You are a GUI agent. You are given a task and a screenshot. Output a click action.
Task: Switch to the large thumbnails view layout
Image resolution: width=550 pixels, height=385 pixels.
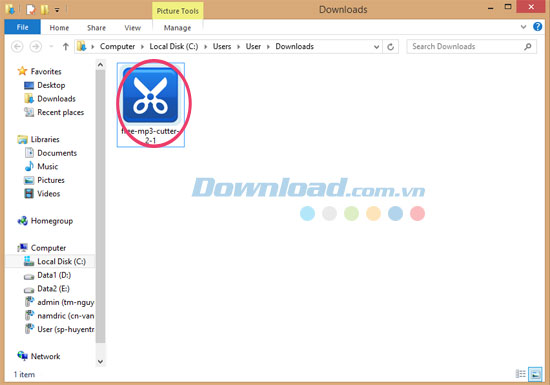pyautogui.click(x=535, y=374)
